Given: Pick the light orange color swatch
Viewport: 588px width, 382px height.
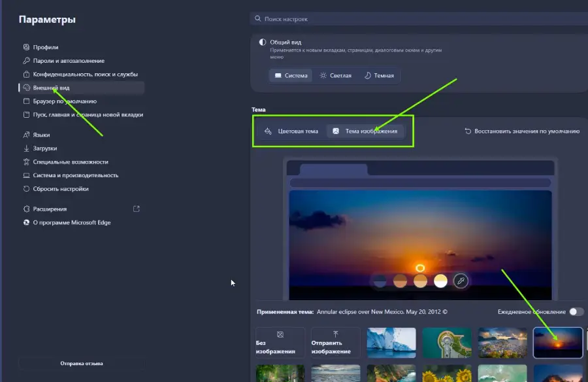Looking at the screenshot, I should [420, 281].
